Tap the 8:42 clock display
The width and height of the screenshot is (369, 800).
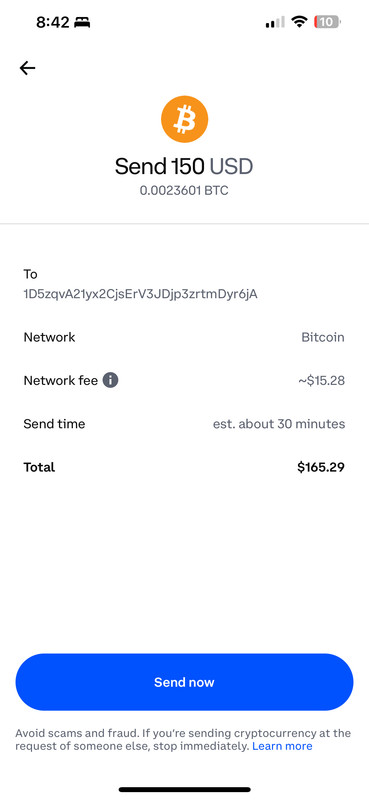click(x=52, y=22)
